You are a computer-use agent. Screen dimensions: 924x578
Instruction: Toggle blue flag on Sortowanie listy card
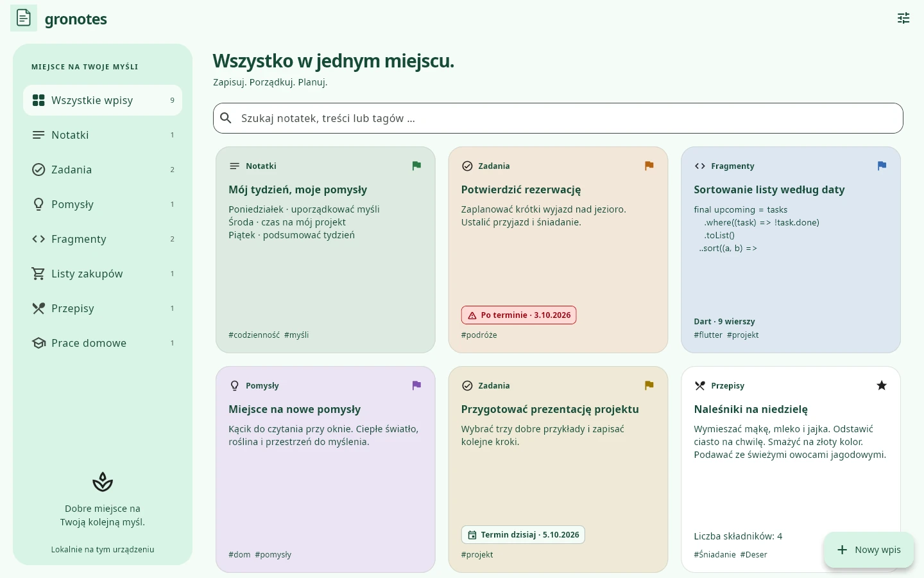click(x=882, y=166)
